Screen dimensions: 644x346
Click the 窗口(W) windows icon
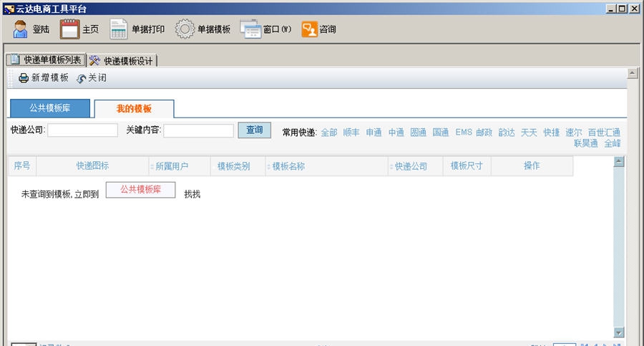250,29
